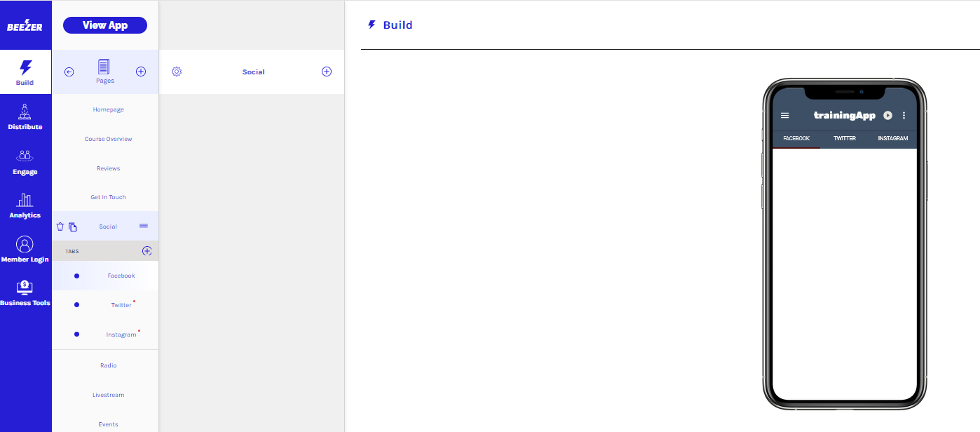
Task: Click the plus icon in Social header
Action: (x=327, y=72)
